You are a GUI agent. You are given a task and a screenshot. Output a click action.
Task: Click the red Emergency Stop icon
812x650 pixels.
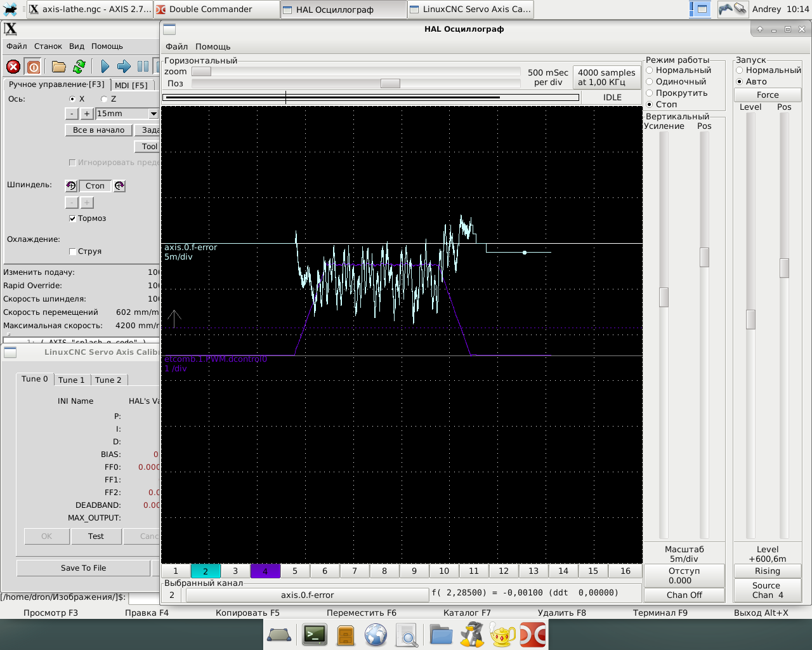point(13,67)
